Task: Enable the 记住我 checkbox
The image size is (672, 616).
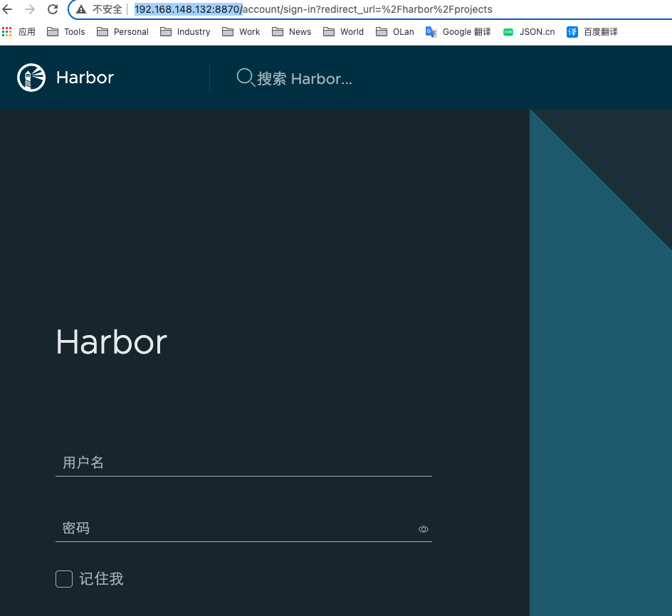Action: click(64, 579)
